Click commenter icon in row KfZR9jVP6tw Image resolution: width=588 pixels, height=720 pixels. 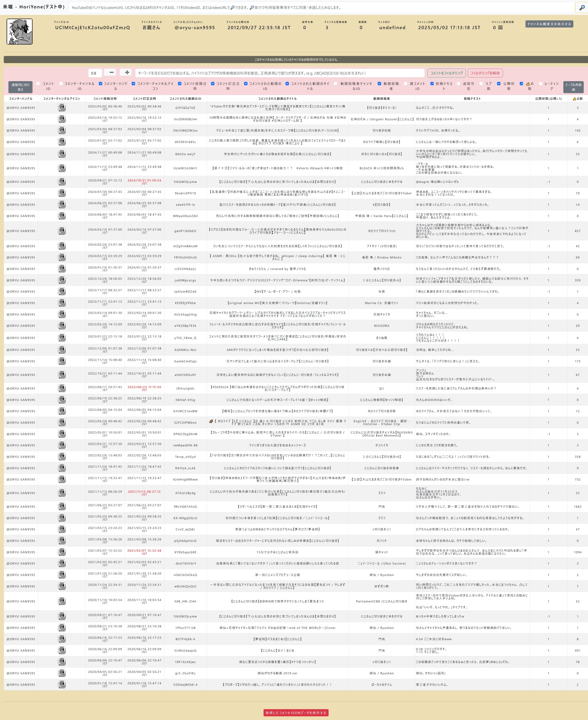[62, 303]
